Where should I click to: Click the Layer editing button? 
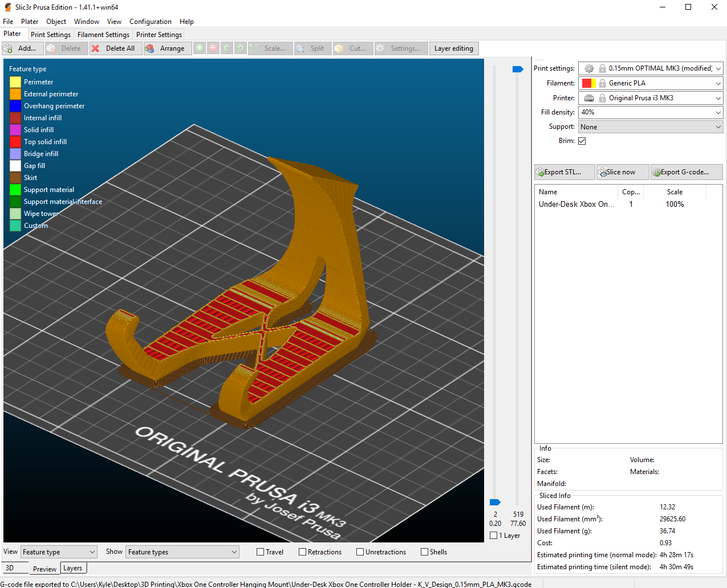click(x=453, y=49)
